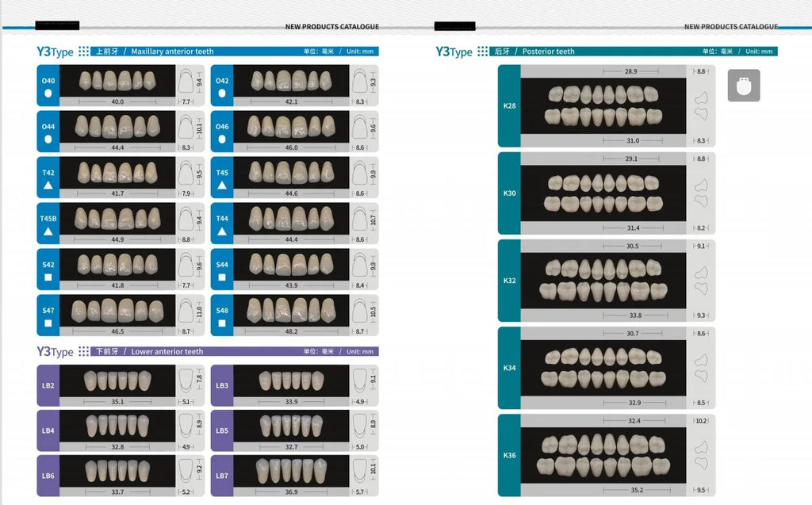Select the S42 label with square symbol
The image size is (812, 505).
[x=48, y=270]
